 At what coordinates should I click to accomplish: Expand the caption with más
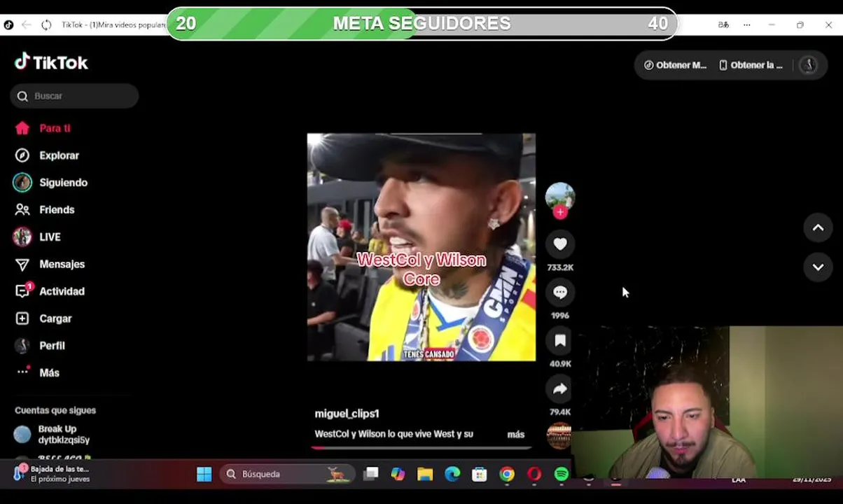tap(516, 435)
